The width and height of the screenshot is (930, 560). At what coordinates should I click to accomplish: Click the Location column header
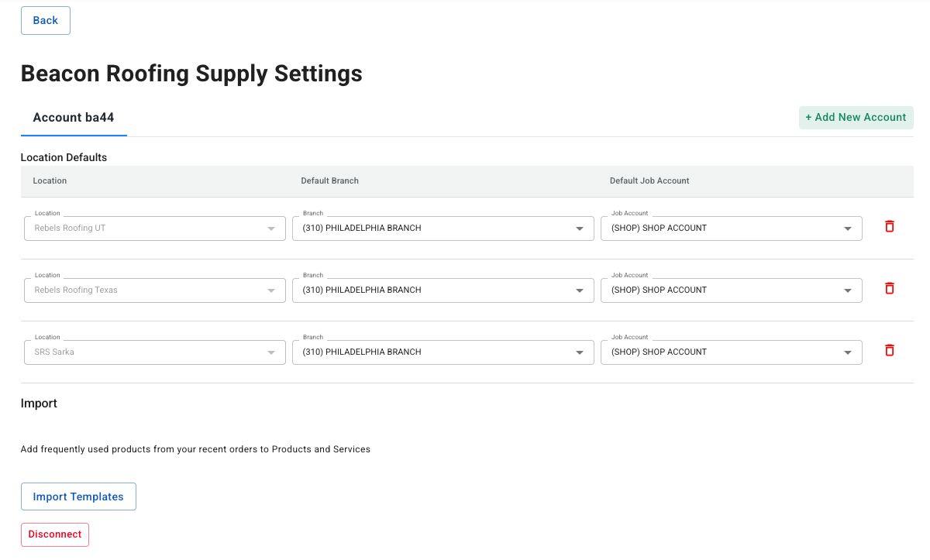(x=50, y=180)
